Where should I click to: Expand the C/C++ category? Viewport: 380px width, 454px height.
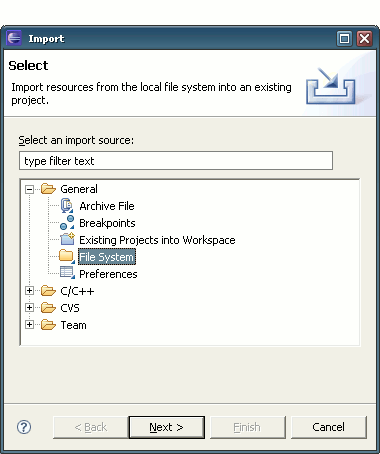(29, 291)
